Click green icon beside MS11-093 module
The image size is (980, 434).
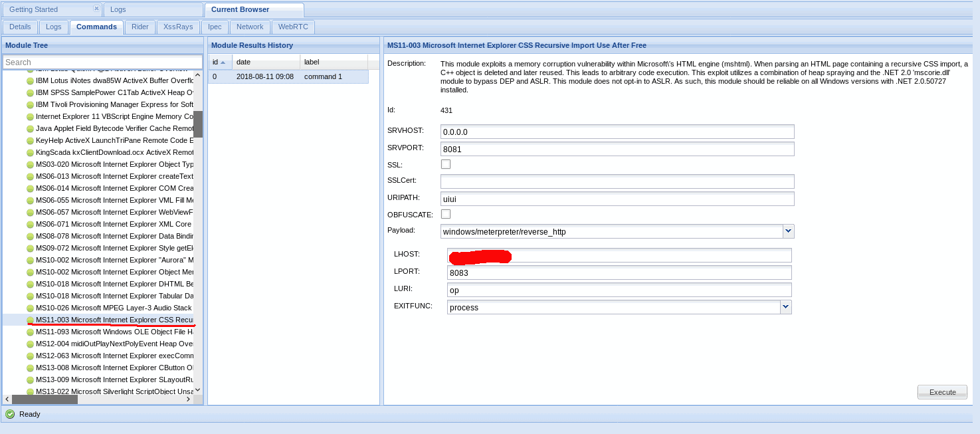(x=30, y=332)
